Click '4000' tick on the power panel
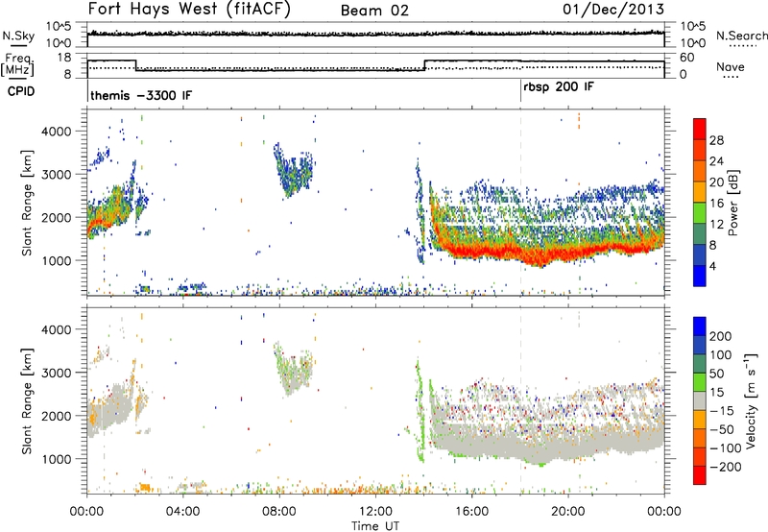Screen dimensions: 768x532 coord(57,132)
